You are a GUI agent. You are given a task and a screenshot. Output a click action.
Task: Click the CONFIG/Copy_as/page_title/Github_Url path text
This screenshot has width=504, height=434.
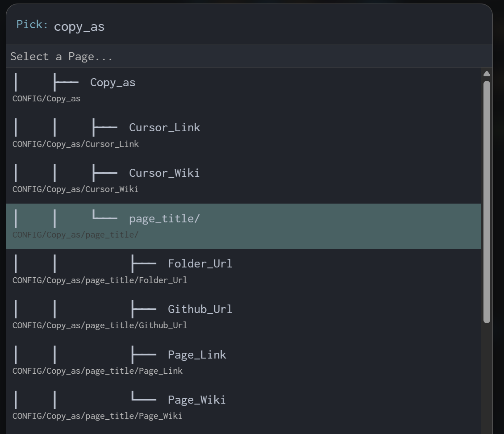(100, 325)
